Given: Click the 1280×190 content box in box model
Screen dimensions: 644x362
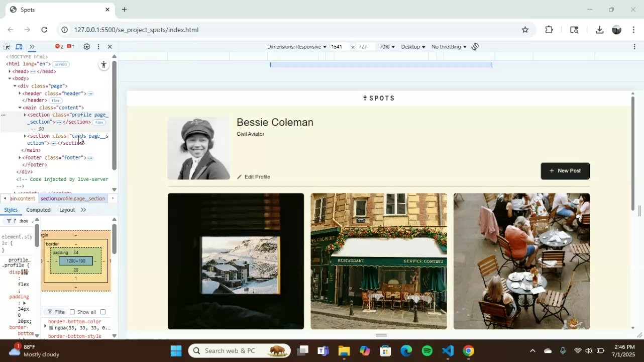Looking at the screenshot, I should 76,261.
